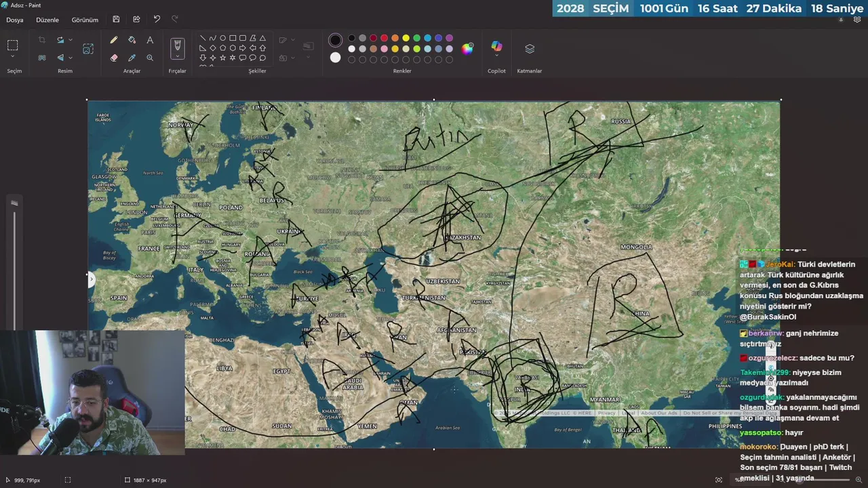Pick the orange color swatch
The height and width of the screenshot is (488, 868).
point(395,38)
